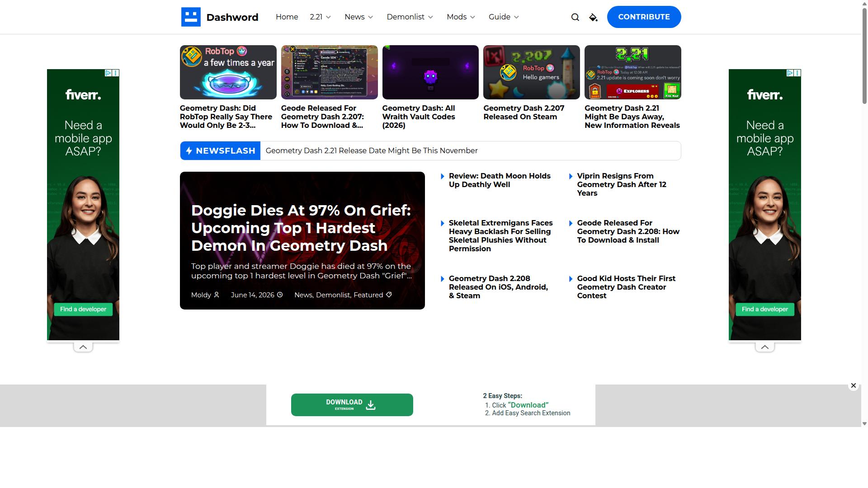The width and height of the screenshot is (868, 488).
Task: Click the Dashword logo icon
Action: [191, 17]
